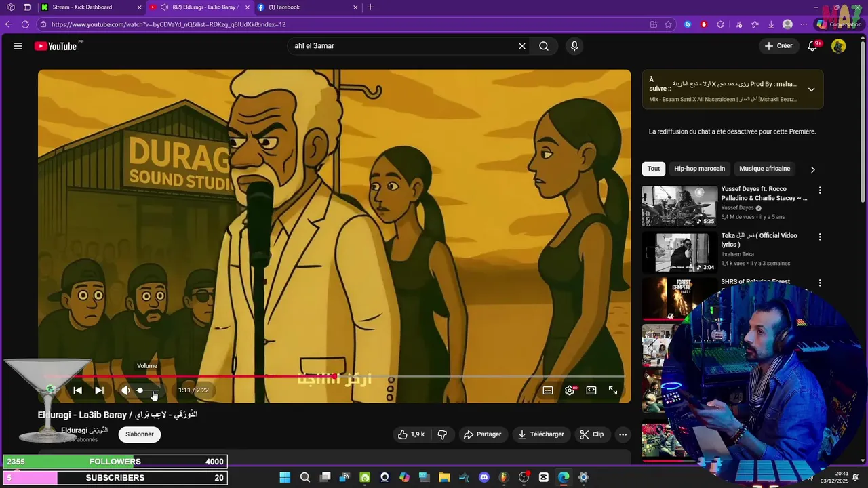Open options for 3HRS of Relaxing Forest

coord(820,283)
